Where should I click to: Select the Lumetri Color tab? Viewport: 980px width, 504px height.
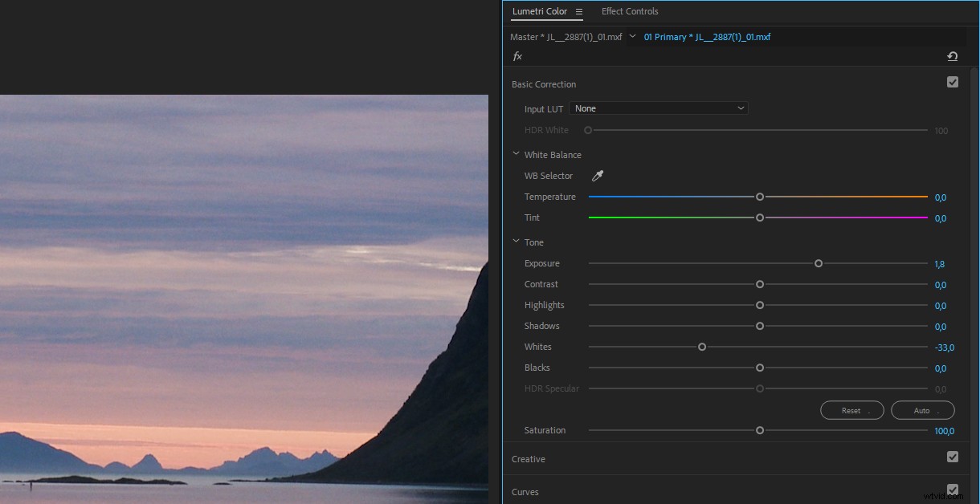(x=541, y=11)
